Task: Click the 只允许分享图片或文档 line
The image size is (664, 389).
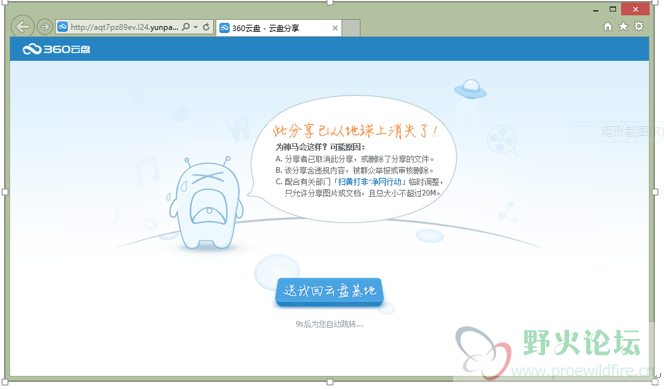Action: [363, 193]
